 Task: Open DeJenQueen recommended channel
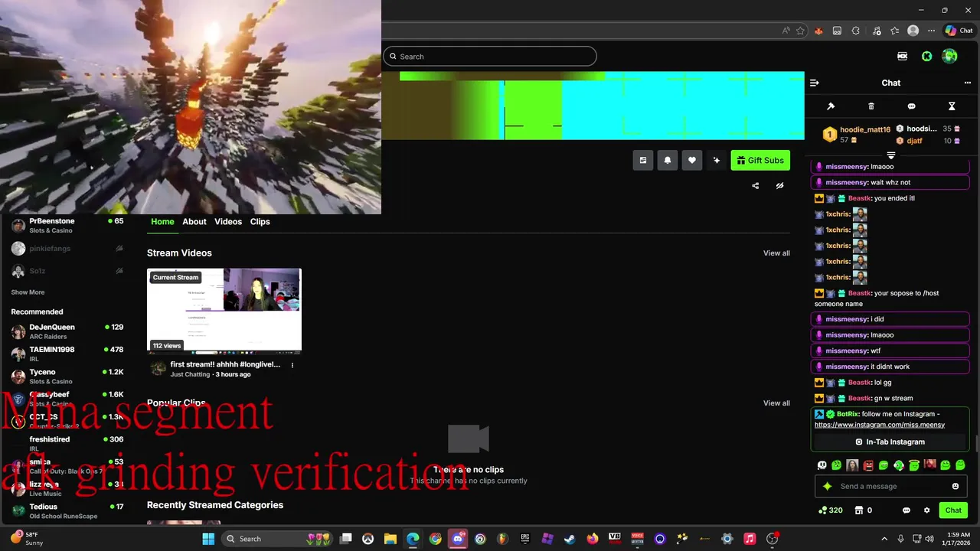(67, 331)
